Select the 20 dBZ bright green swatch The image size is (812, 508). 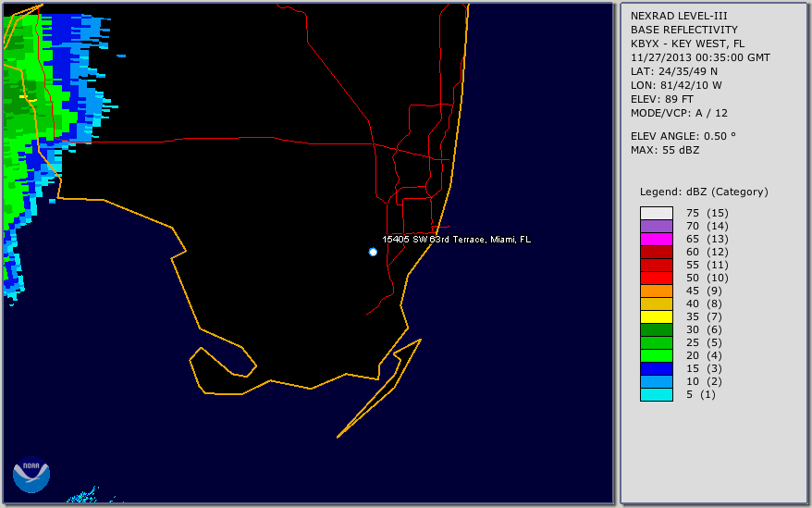pyautogui.click(x=657, y=355)
